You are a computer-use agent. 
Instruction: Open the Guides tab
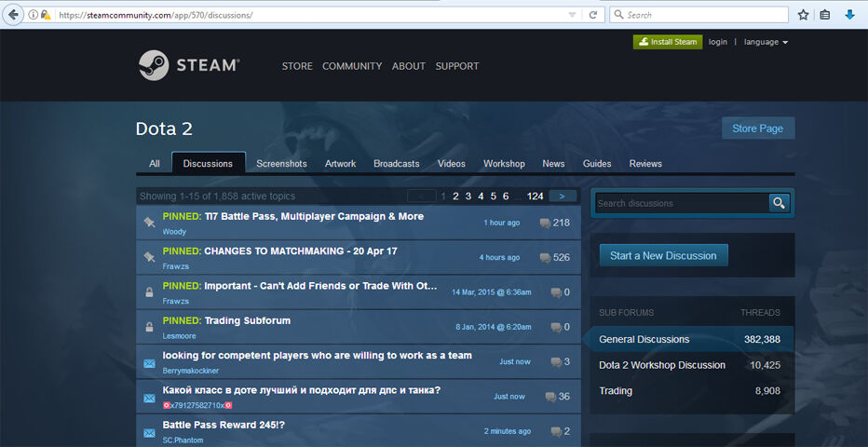tap(597, 164)
